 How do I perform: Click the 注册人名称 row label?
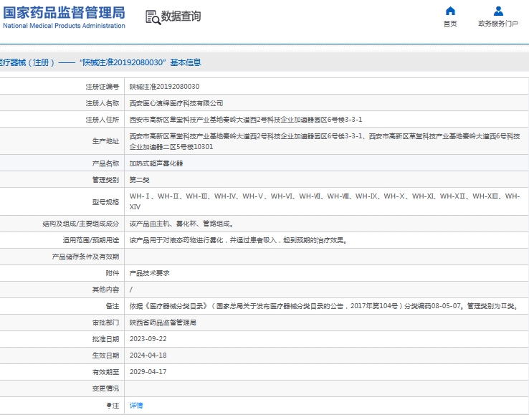click(103, 103)
